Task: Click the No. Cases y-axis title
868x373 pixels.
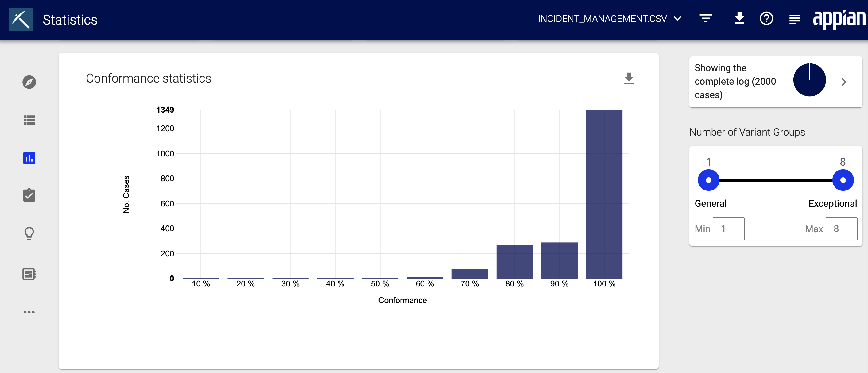Action: pyautogui.click(x=126, y=194)
